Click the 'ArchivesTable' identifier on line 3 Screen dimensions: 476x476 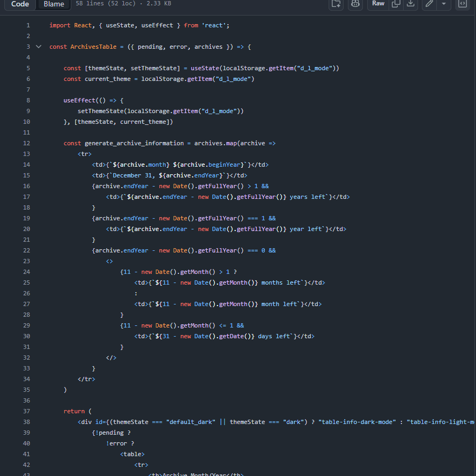[x=93, y=47]
